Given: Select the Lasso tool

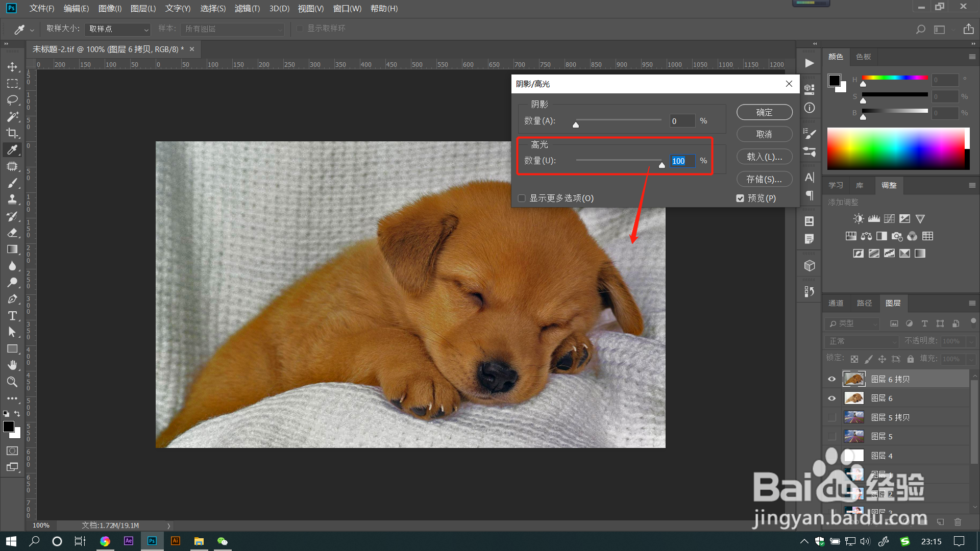Looking at the screenshot, I should coord(12,100).
